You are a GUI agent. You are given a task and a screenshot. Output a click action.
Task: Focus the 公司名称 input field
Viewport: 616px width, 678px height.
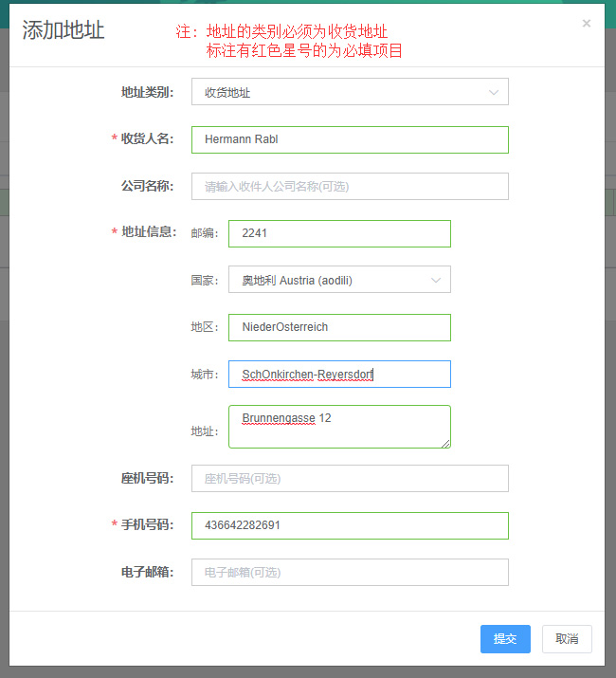tap(350, 187)
